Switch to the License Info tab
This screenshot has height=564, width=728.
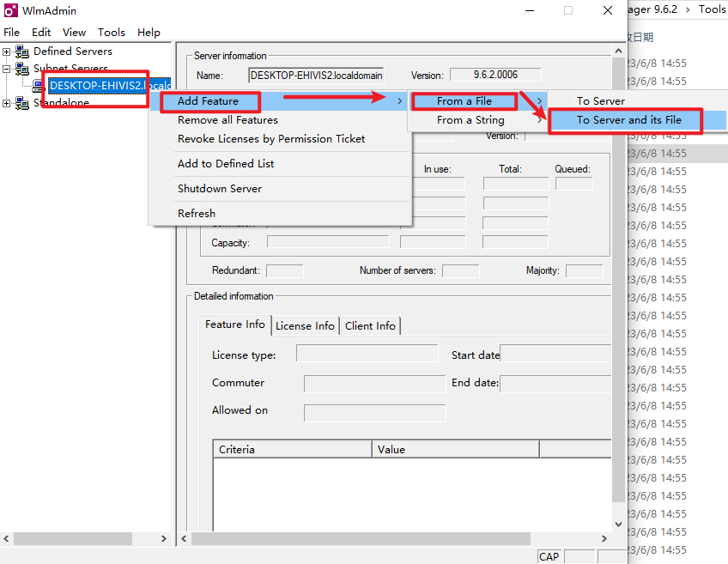coord(305,326)
